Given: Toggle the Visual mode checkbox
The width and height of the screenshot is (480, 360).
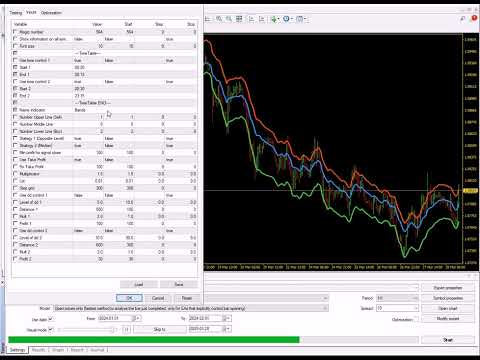Looking at the screenshot, I should 50,330.
